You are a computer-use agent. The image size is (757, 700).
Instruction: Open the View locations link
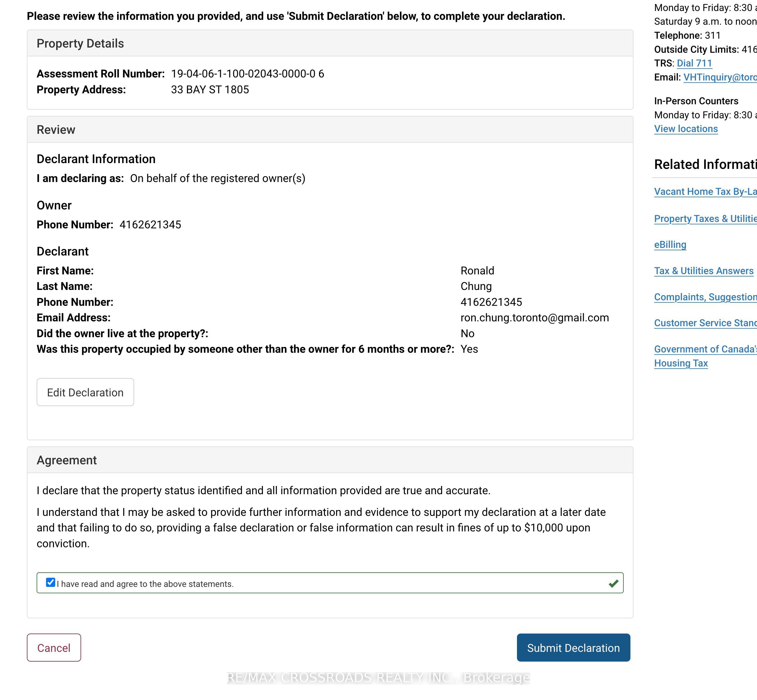[x=686, y=129]
